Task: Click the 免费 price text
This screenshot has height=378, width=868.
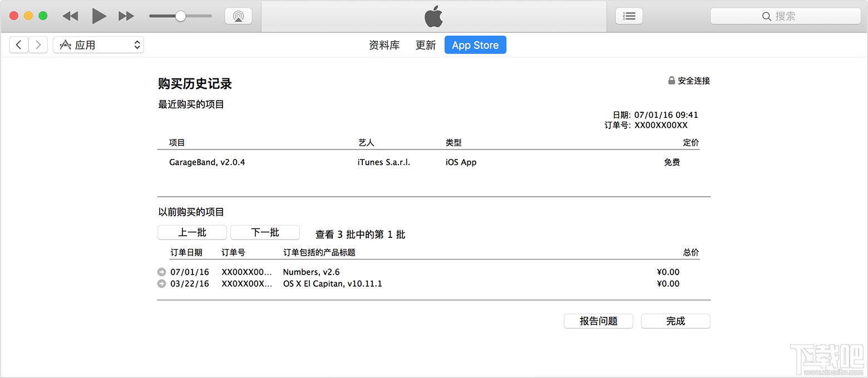Action: [672, 162]
